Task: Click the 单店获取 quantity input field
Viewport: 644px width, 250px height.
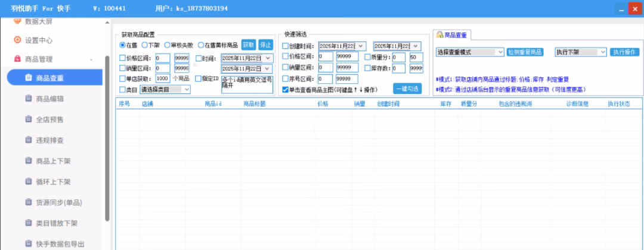Action: pos(162,79)
